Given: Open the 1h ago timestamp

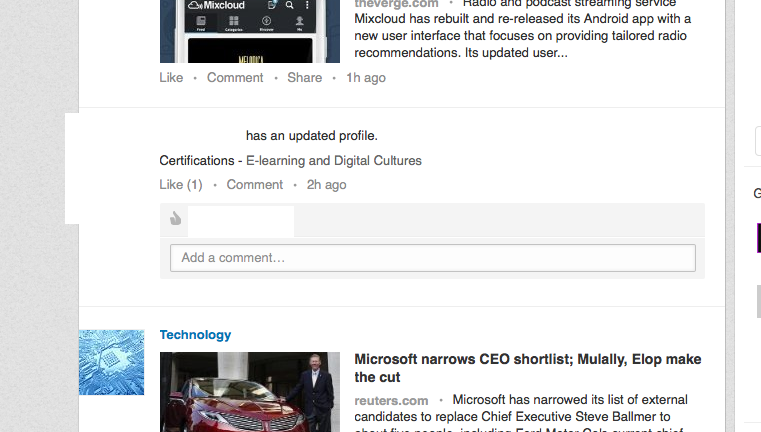Looking at the screenshot, I should point(365,77).
